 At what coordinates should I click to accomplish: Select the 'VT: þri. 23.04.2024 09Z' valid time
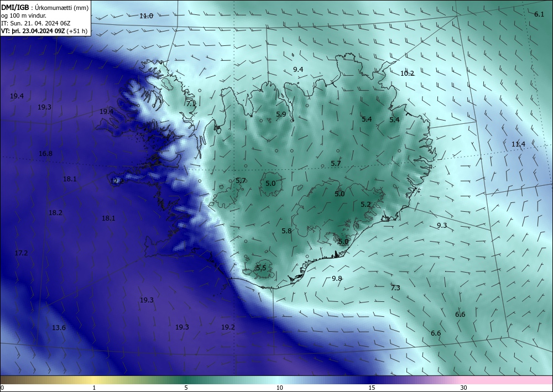tap(33, 31)
